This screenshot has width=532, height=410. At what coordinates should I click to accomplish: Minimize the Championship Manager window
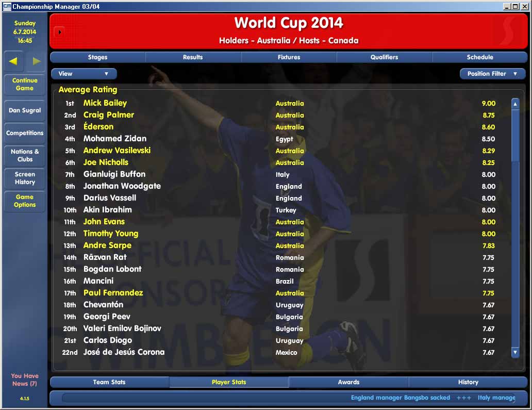coord(507,7)
